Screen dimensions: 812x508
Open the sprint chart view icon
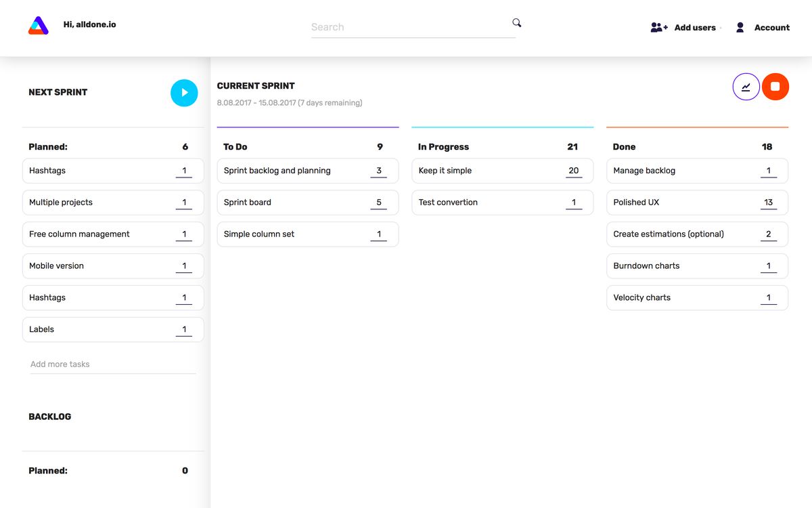pos(746,87)
